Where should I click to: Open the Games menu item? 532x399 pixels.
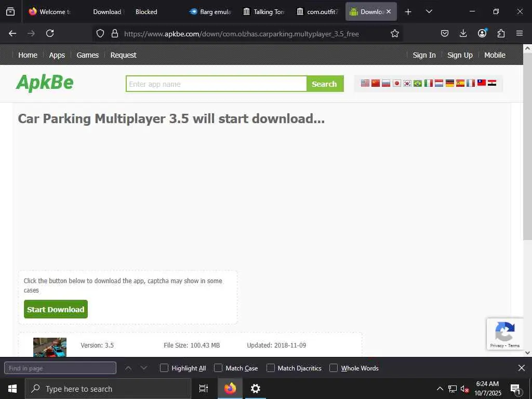point(87,55)
